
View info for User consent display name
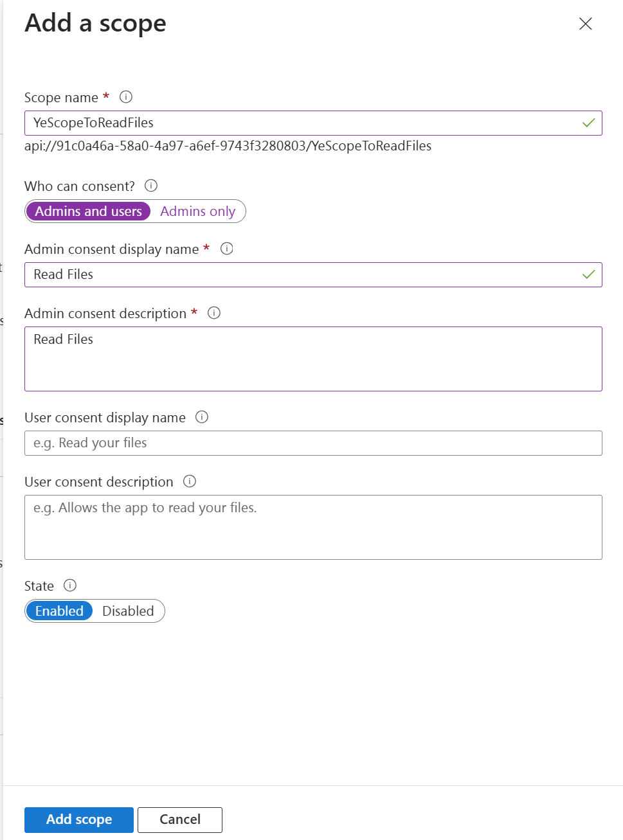tap(202, 417)
